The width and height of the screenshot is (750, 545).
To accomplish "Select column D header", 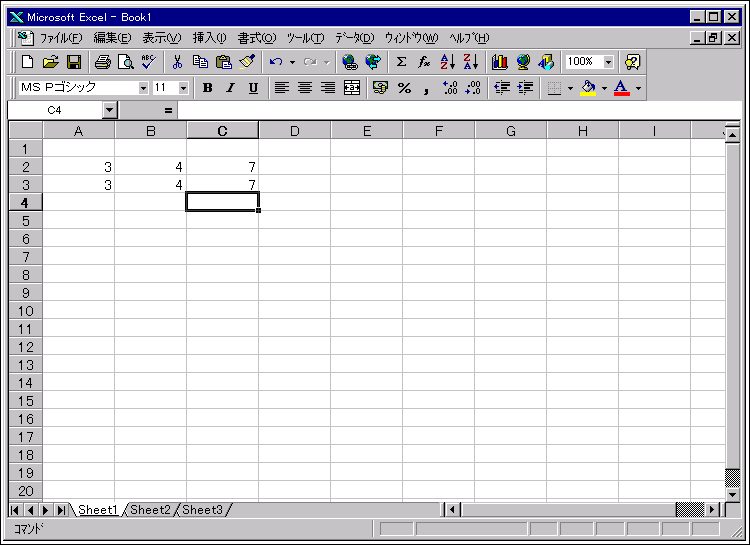I will (295, 131).
